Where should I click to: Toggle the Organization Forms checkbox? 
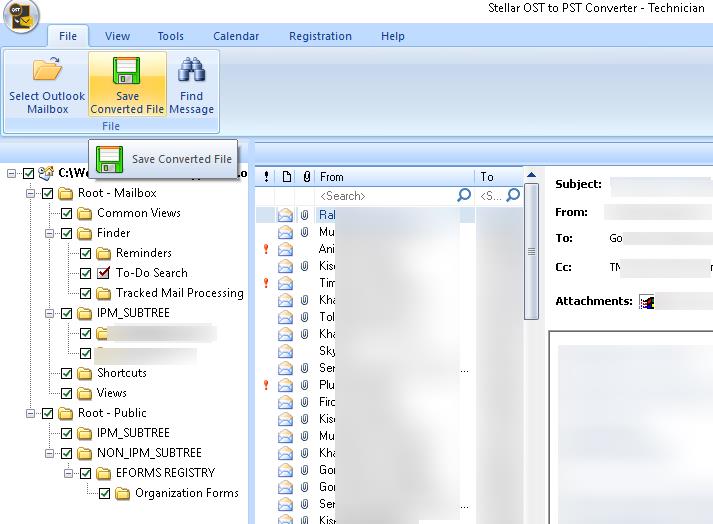pos(105,494)
